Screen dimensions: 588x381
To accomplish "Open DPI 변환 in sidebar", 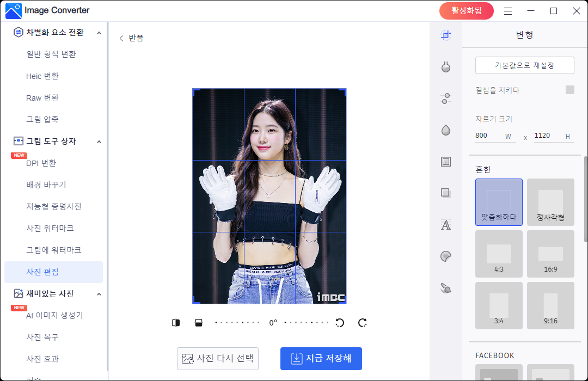I will [x=41, y=163].
